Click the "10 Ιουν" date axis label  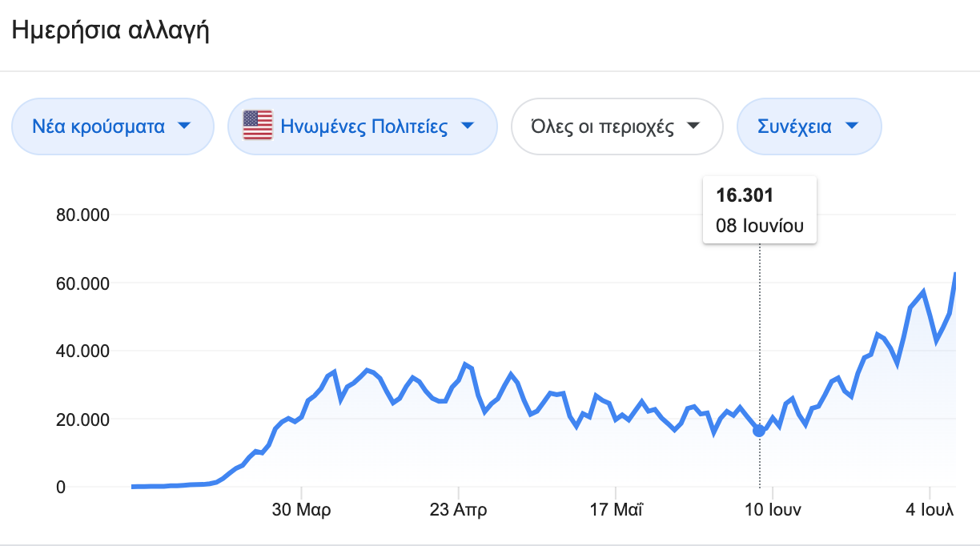(x=771, y=510)
